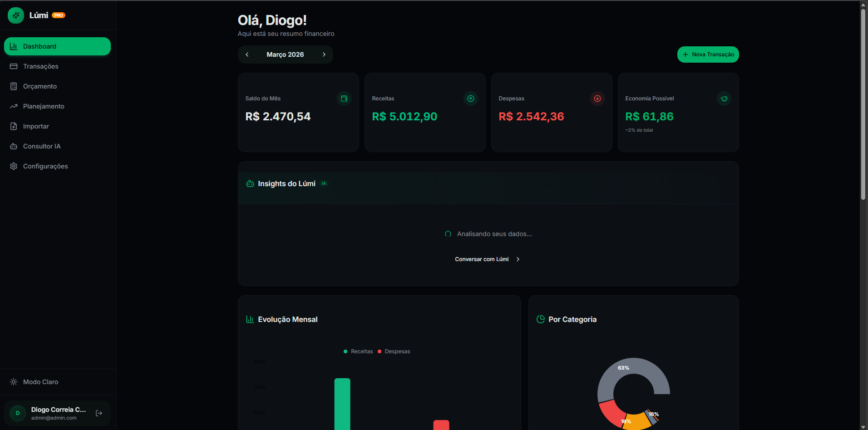This screenshot has height=430, width=868.
Task: Click the orange 16% donut segment
Action: [x=637, y=422]
